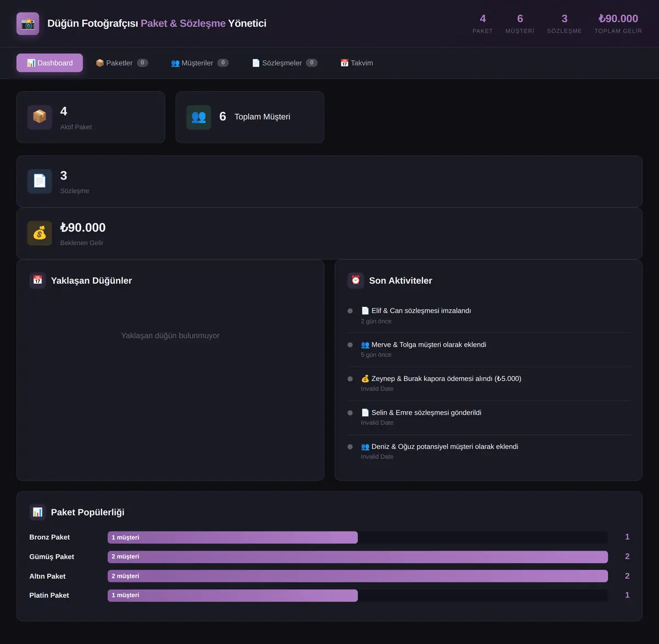
Task: Click the Bronz Paket label
Action: tap(49, 537)
